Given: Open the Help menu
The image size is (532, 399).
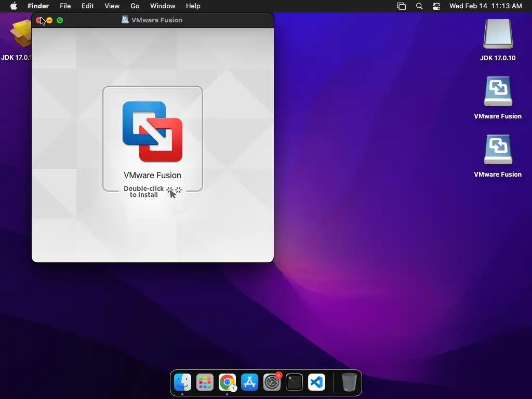Looking at the screenshot, I should pyautogui.click(x=193, y=6).
